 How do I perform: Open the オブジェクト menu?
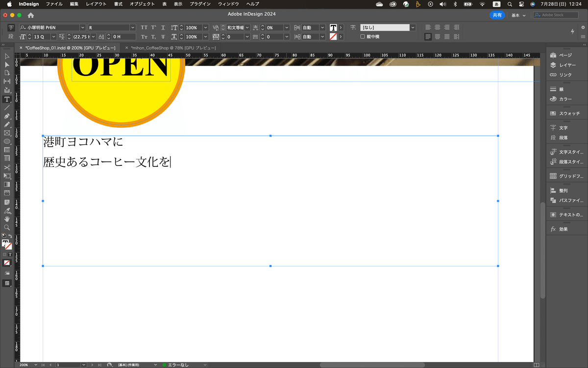(x=142, y=4)
